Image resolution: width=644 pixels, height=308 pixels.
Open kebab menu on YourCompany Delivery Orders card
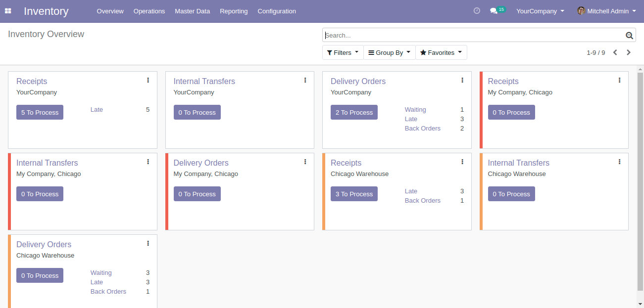pos(462,80)
